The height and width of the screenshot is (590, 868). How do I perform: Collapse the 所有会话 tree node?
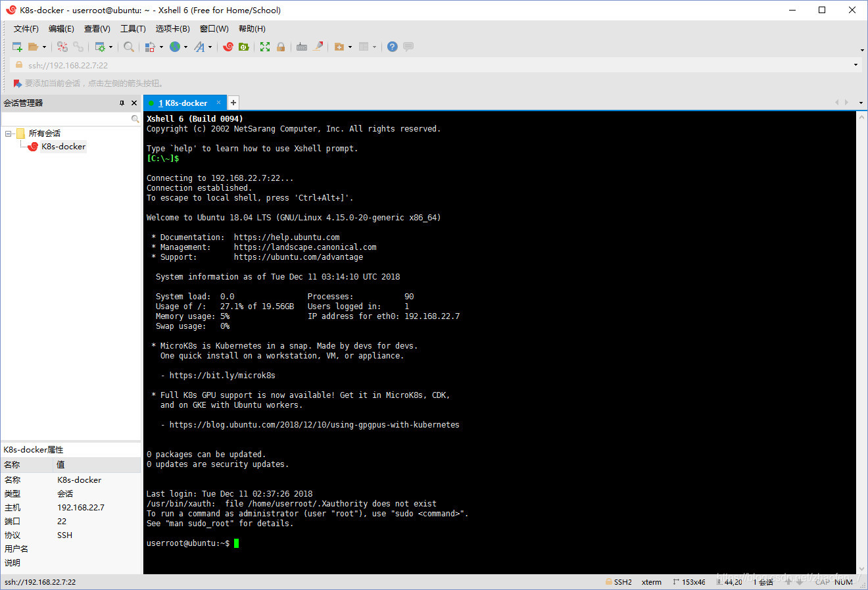pyautogui.click(x=8, y=134)
